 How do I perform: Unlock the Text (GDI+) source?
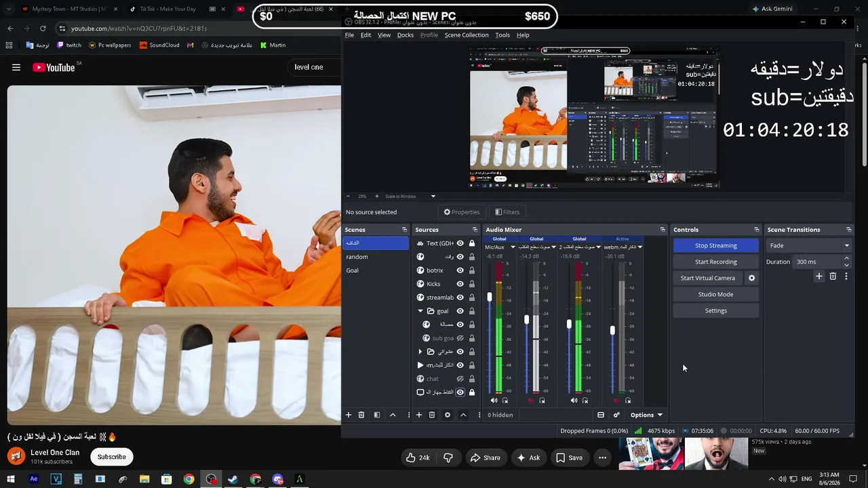[472, 243]
